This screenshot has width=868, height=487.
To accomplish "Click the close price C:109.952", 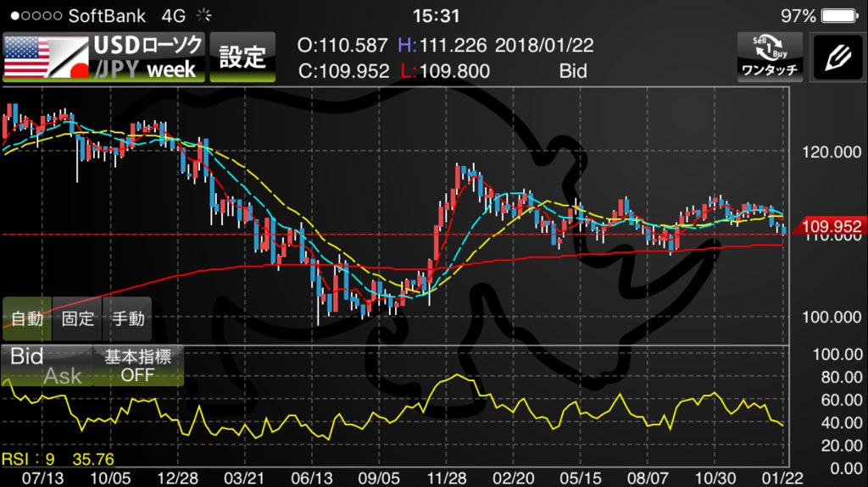I will pyautogui.click(x=343, y=71).
